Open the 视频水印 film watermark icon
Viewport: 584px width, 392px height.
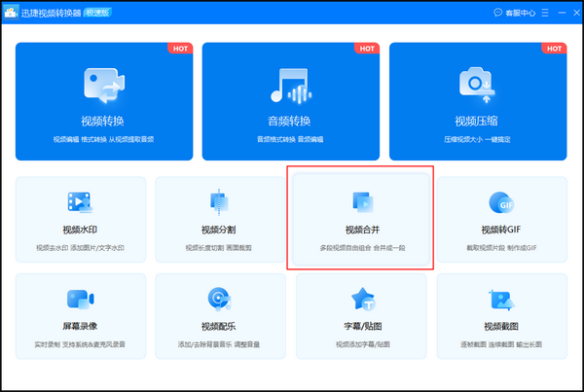click(81, 202)
